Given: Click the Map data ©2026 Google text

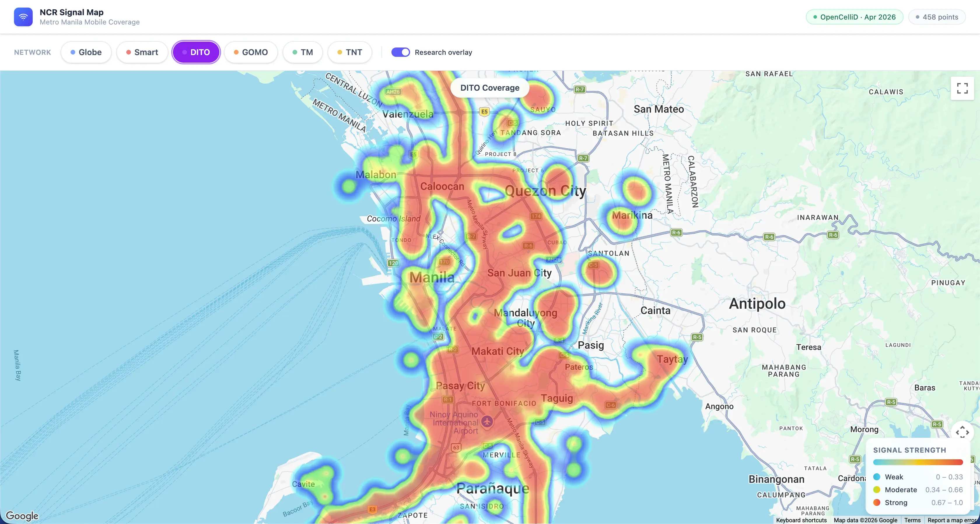Looking at the screenshot, I should 865,520.
